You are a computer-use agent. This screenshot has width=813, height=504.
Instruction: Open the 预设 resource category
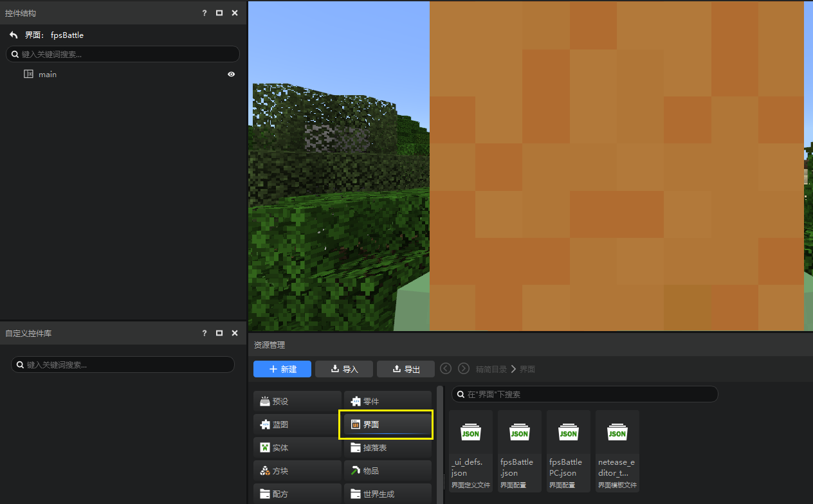click(x=297, y=401)
